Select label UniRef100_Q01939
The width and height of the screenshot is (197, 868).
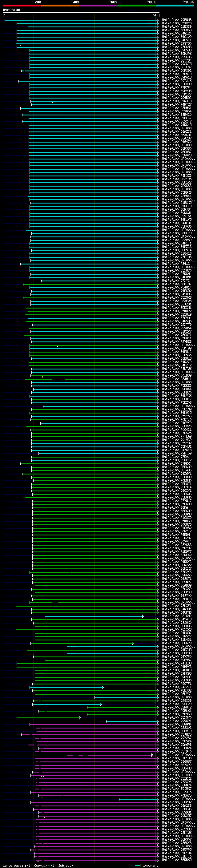177,440
